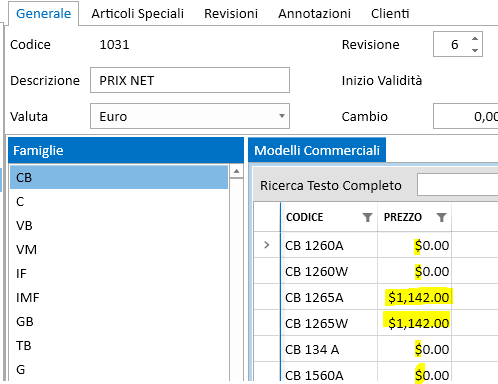The height and width of the screenshot is (384, 498).
Task: Click the price cell of CB 1260W
Action: click(x=415, y=271)
